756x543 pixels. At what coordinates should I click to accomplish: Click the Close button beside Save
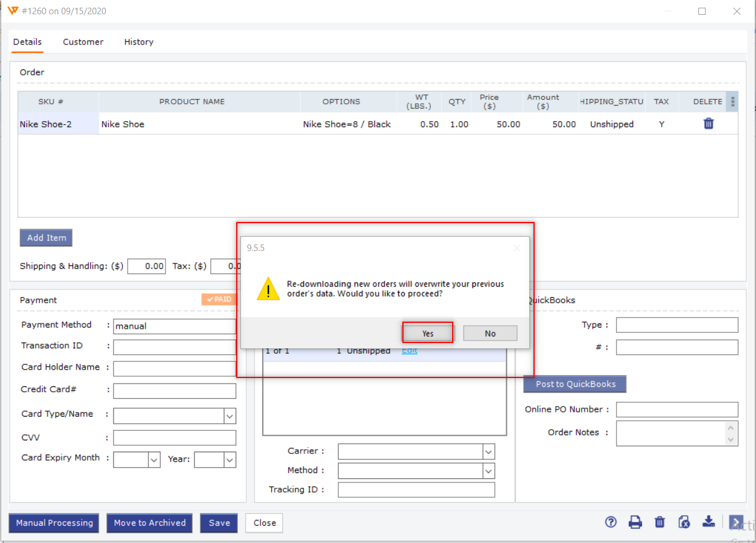pos(264,523)
